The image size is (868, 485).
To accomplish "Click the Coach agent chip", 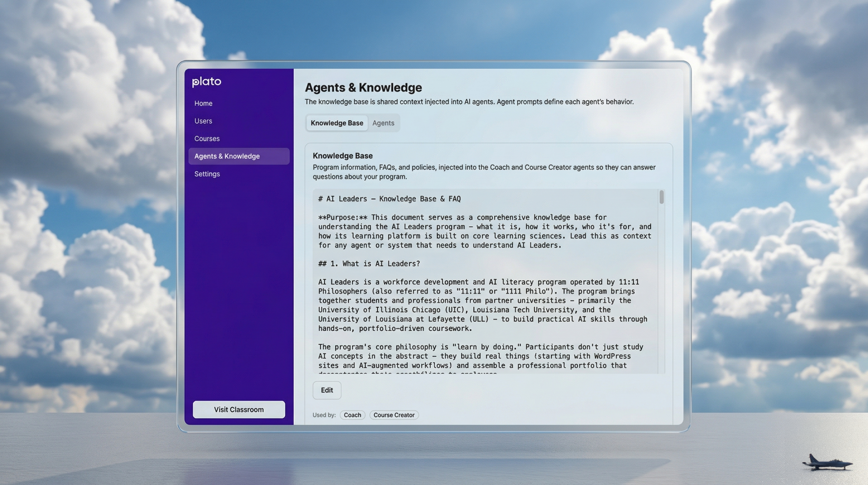I will [x=352, y=415].
